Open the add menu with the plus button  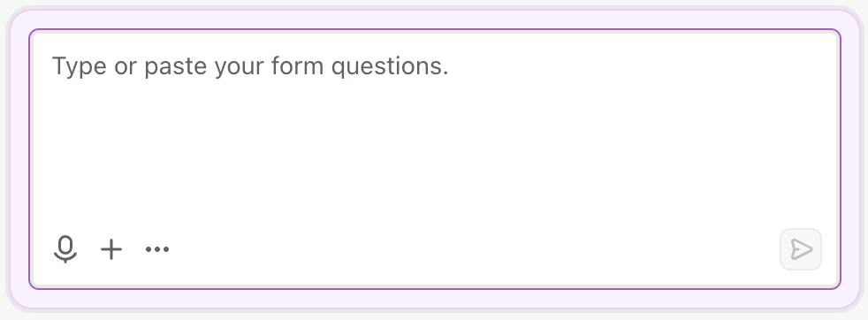111,249
